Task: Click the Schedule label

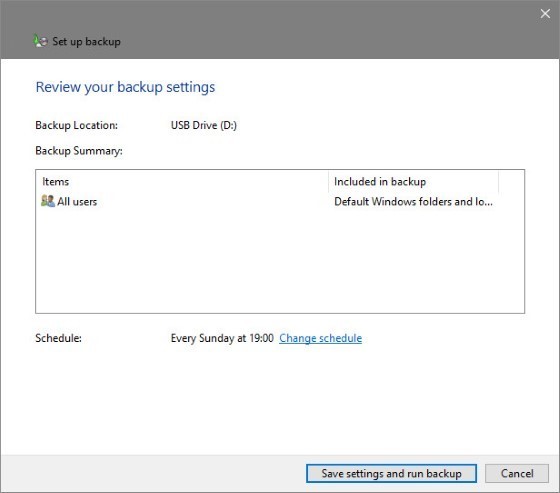Action: pyautogui.click(x=59, y=338)
